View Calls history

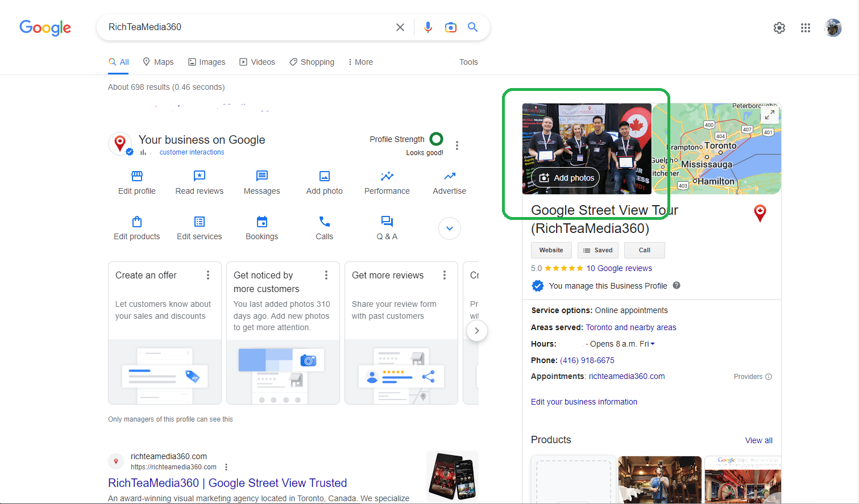pyautogui.click(x=325, y=228)
